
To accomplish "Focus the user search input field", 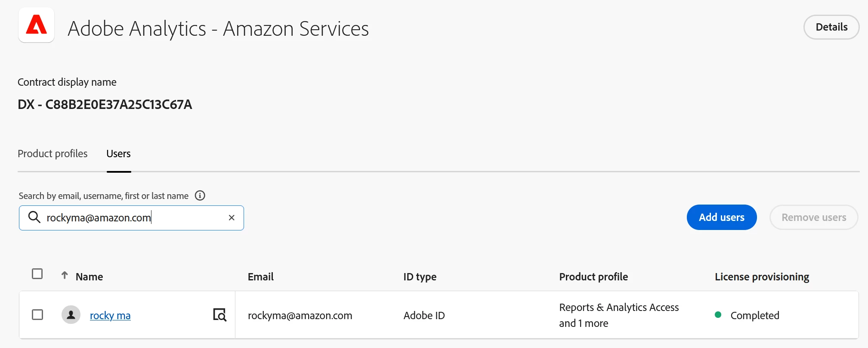I will [x=133, y=218].
